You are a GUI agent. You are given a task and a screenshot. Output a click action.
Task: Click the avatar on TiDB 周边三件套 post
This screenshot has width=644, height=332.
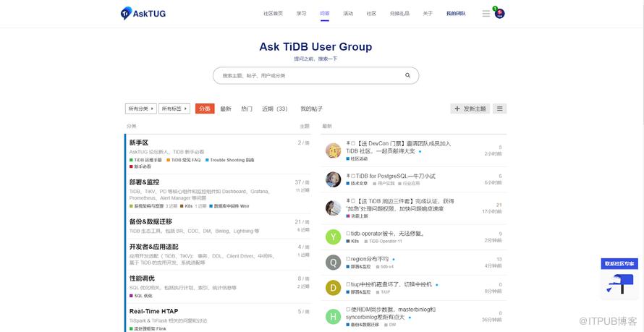333,208
